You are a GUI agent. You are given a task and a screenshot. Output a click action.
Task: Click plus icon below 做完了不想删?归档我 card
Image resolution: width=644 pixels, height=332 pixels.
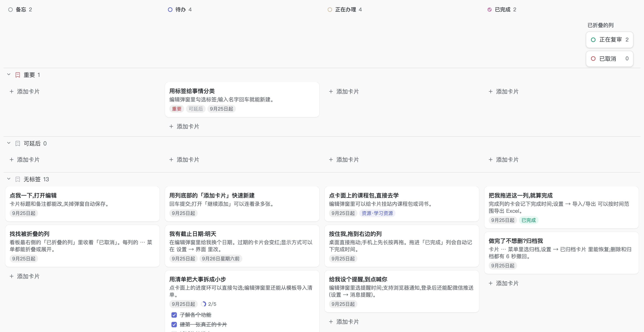pos(490,283)
